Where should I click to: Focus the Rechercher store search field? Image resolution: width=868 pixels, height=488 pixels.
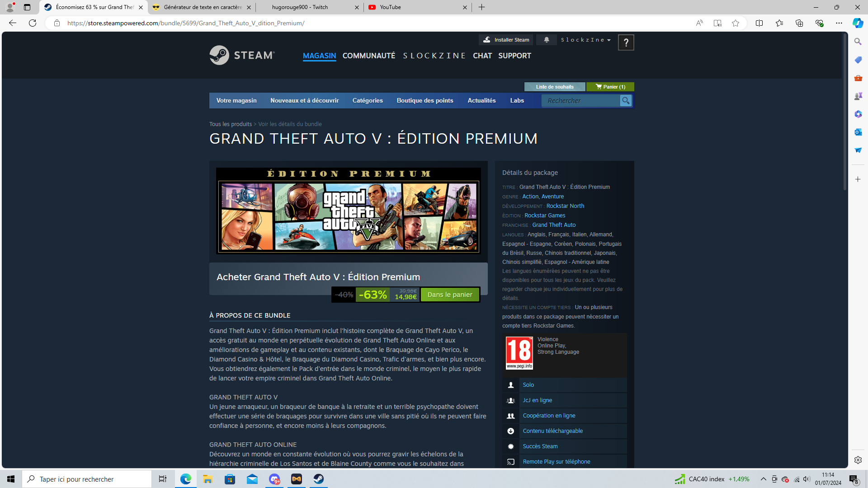pos(581,101)
